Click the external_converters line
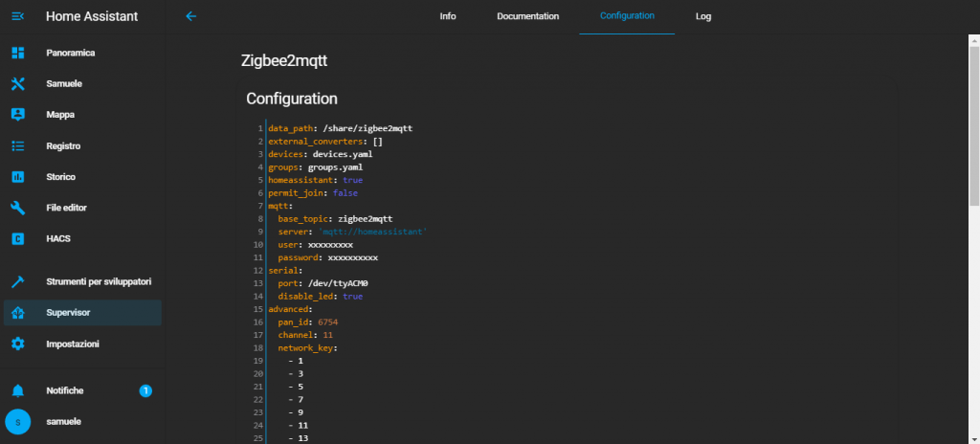This screenshot has height=444, width=980. coord(325,142)
